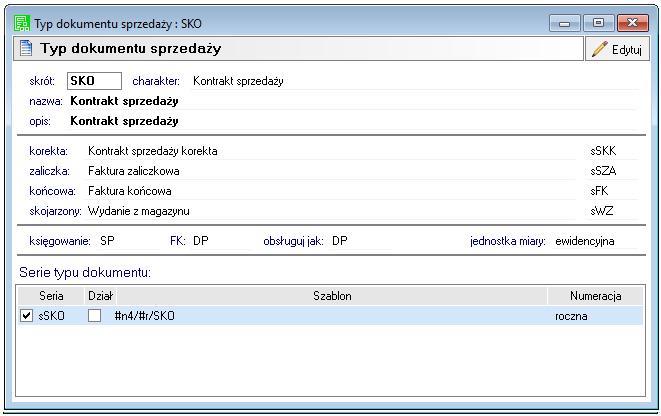Click the Dział column header
Viewport: 661px width, 416px height.
[100, 296]
